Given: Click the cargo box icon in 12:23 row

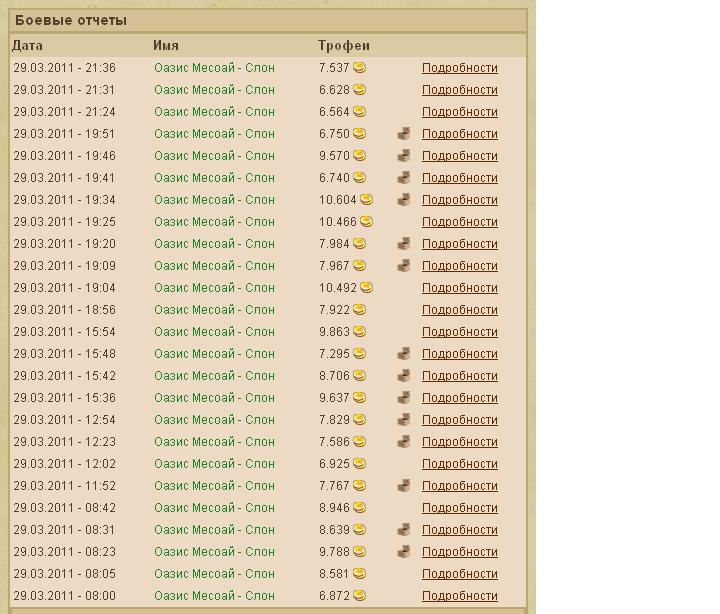Looking at the screenshot, I should (x=404, y=442).
